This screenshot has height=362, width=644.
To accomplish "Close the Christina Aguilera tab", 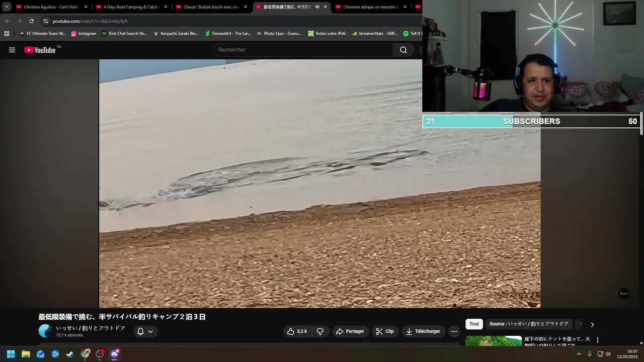I will [86, 7].
